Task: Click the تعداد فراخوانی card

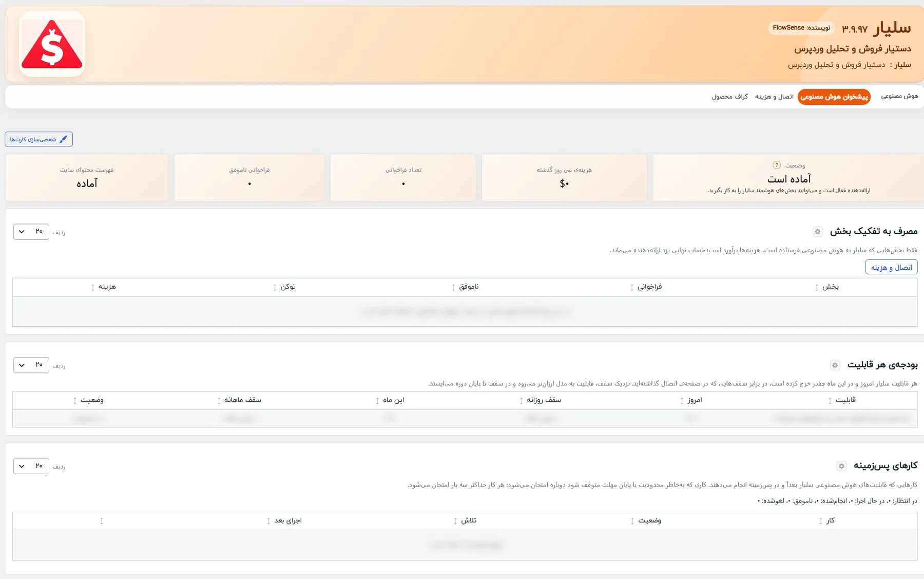Action: (x=403, y=177)
